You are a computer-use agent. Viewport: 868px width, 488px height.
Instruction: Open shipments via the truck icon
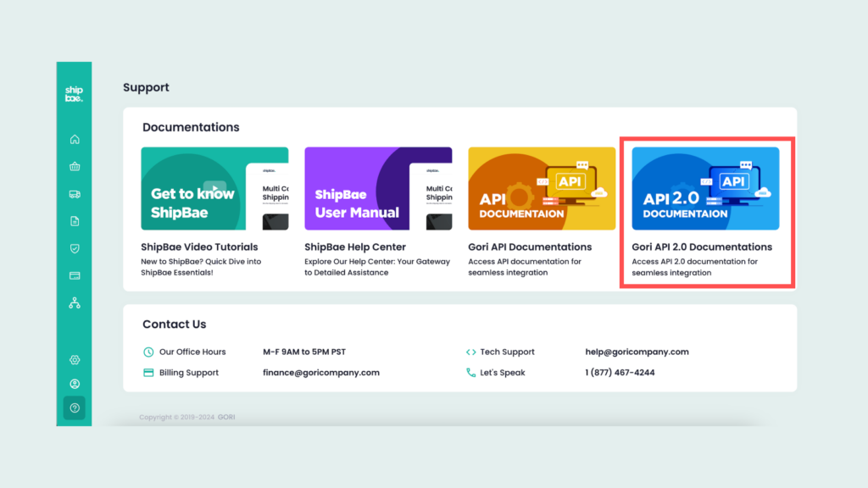(x=75, y=194)
